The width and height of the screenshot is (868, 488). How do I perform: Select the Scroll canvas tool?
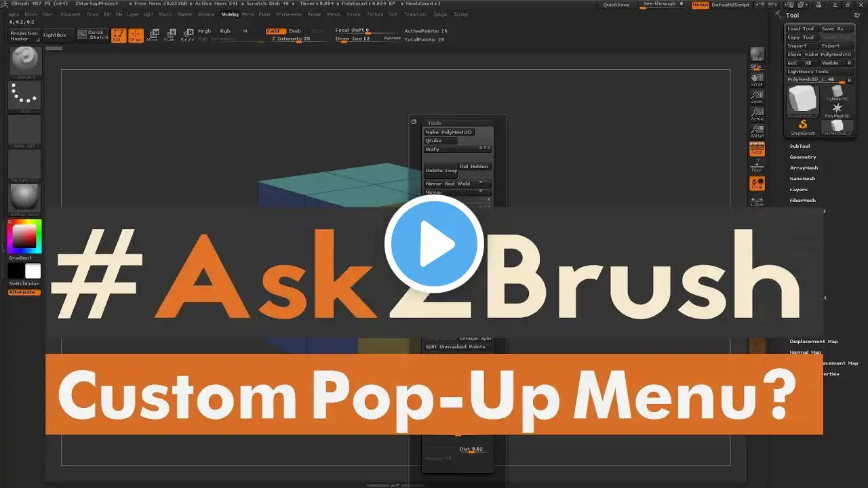(x=757, y=79)
